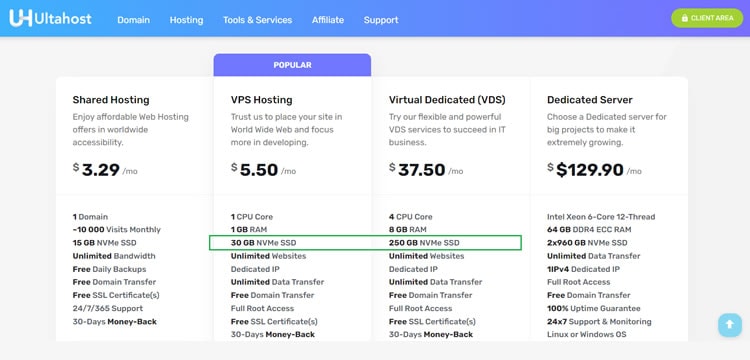Click '100% Uptime Guarantee' feature
Screen dimensions: 750x360
[x=594, y=308]
